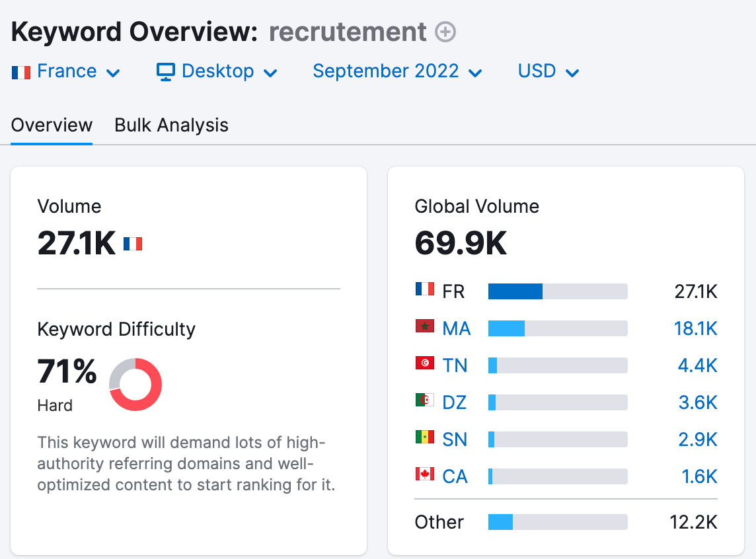The image size is (756, 559).
Task: Switch to the Bulk Analysis tab
Action: (x=170, y=125)
